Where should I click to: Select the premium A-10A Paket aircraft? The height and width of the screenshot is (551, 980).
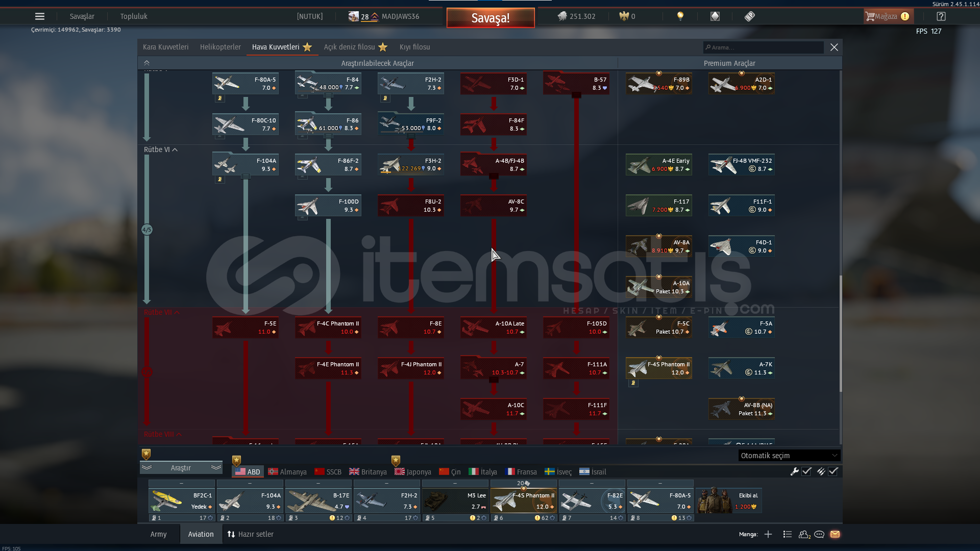pos(659,287)
